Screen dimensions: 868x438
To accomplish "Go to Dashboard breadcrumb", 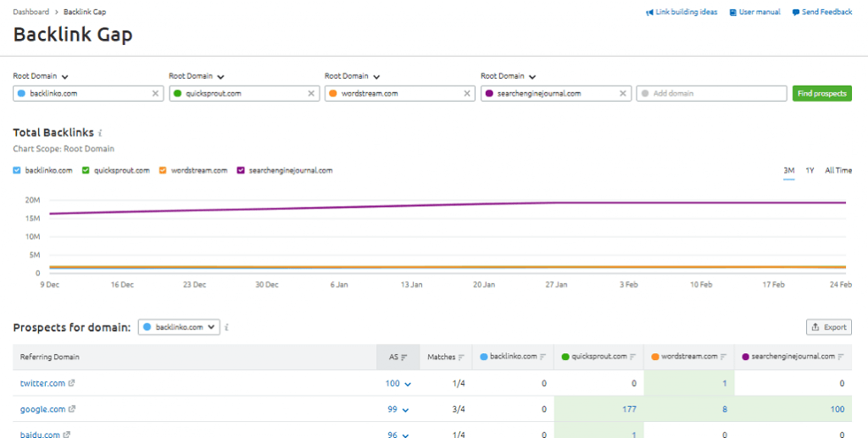I will 31,12.
